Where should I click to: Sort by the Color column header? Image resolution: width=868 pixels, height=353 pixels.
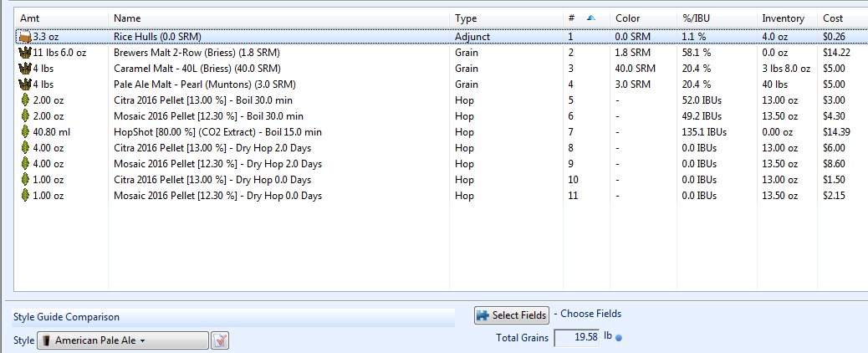coord(628,18)
